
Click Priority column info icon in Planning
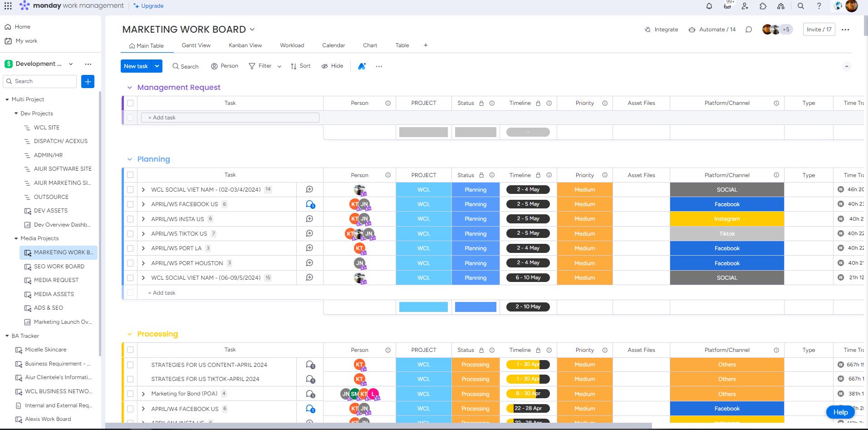pos(605,175)
